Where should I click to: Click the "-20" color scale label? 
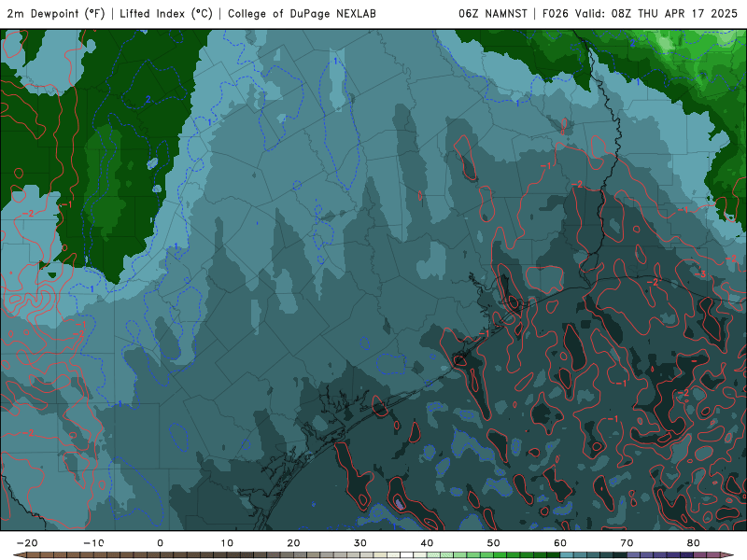pyautogui.click(x=27, y=543)
